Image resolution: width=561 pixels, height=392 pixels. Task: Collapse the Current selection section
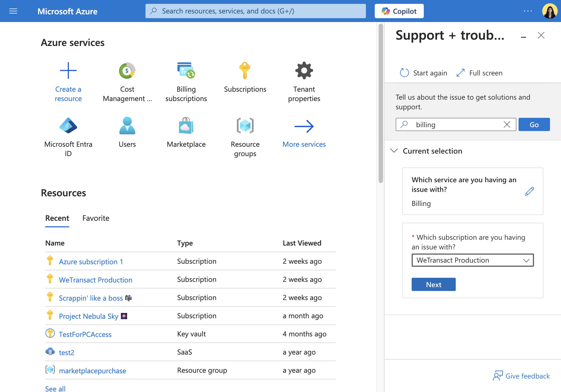pyautogui.click(x=394, y=151)
